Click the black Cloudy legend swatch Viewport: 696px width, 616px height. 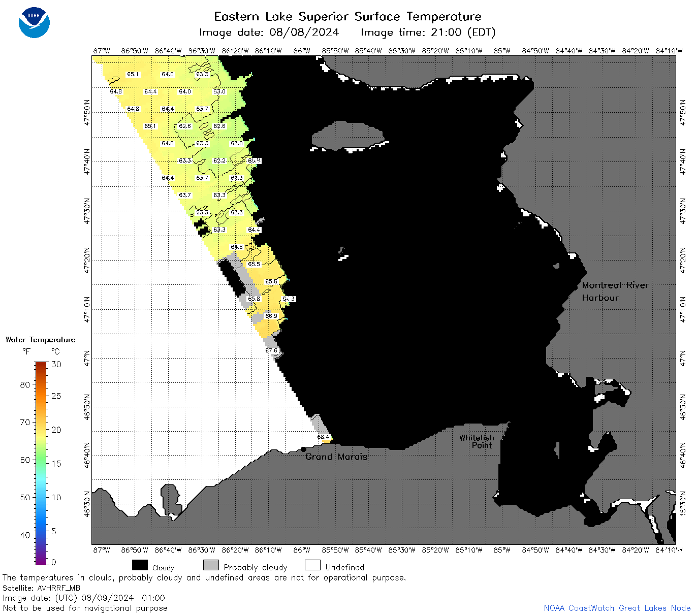140,565
